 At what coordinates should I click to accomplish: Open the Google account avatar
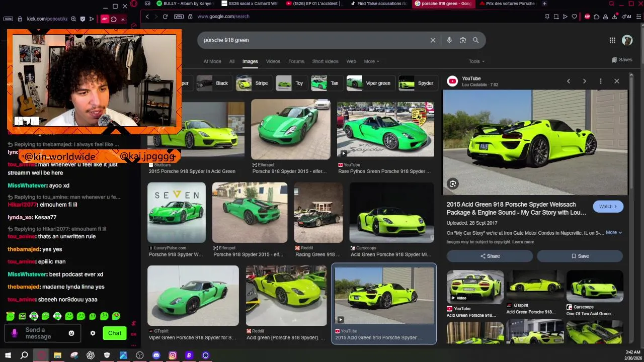[627, 40]
